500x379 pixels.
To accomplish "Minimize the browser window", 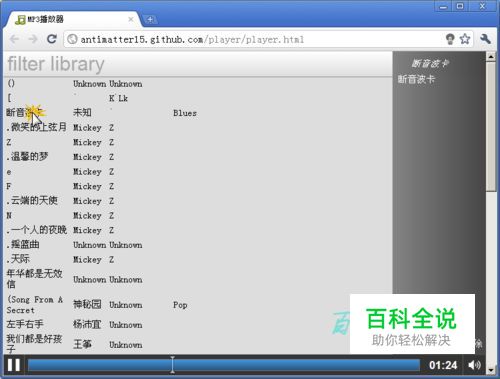I will pos(443,6).
